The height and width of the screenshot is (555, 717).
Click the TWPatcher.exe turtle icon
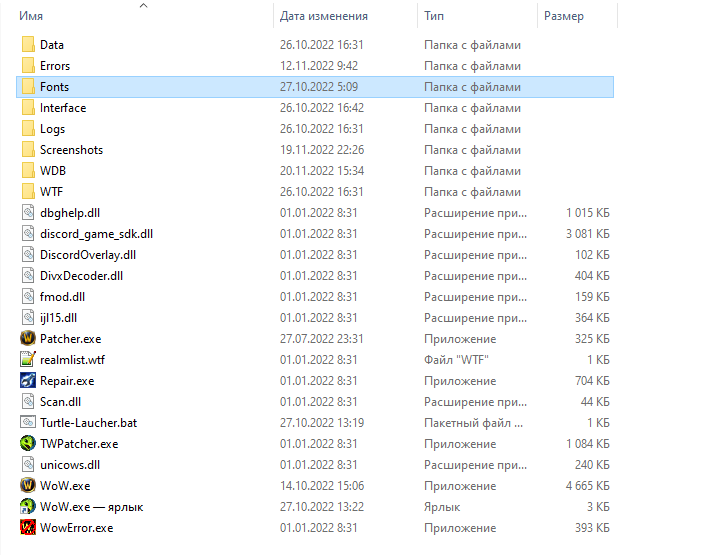pos(28,443)
